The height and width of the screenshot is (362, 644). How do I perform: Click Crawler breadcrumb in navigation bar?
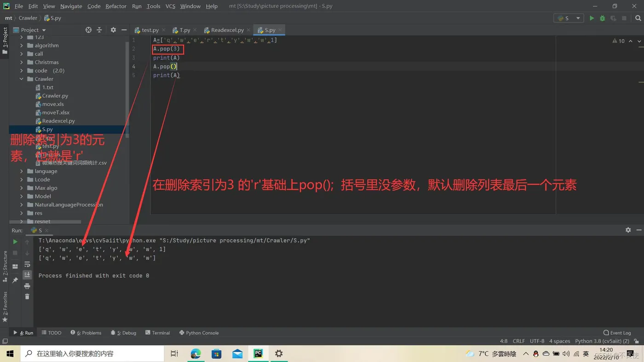click(x=28, y=18)
